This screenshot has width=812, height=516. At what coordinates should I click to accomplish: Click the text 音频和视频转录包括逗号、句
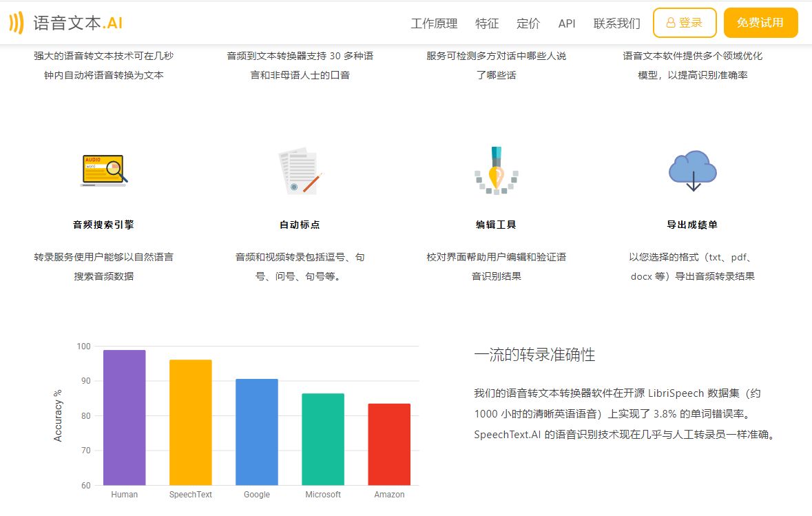click(x=300, y=257)
